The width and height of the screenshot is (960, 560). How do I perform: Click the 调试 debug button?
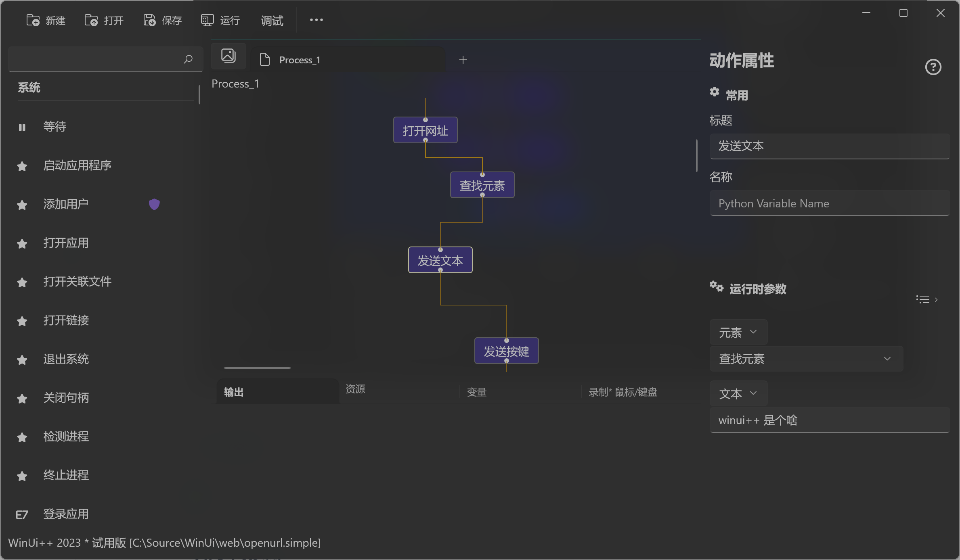pyautogui.click(x=272, y=20)
